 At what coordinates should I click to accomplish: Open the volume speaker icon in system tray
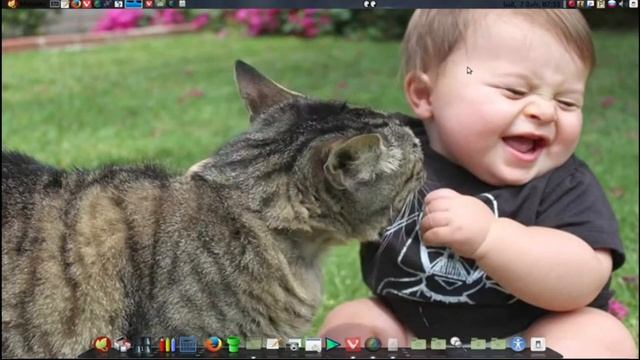coord(622,4)
